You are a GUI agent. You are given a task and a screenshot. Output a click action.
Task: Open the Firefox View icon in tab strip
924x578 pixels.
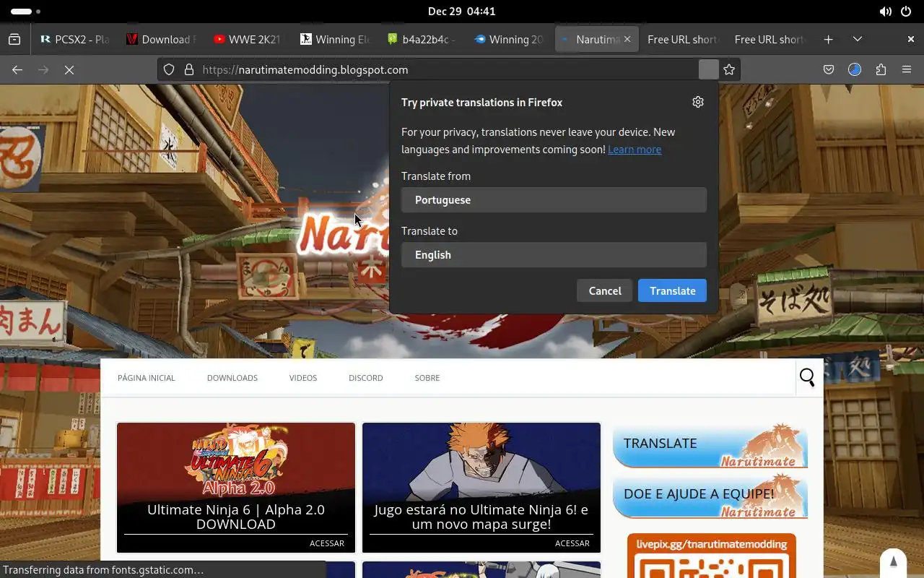click(x=14, y=40)
